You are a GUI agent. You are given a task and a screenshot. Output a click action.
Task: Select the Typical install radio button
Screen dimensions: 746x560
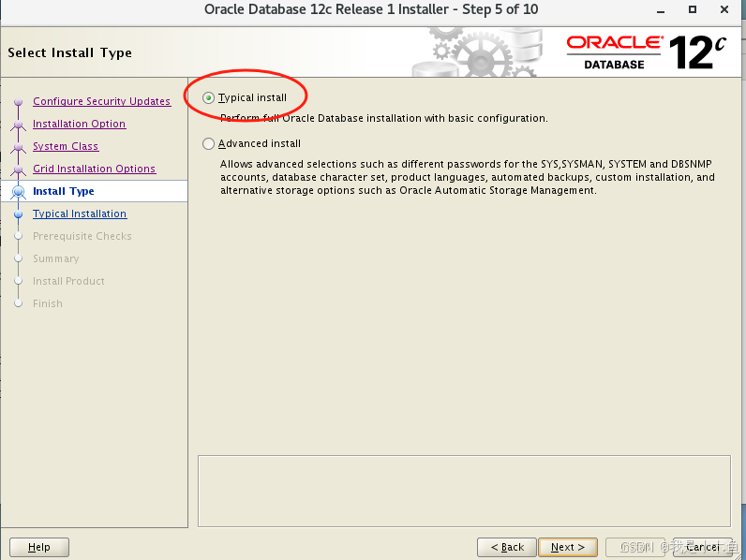[x=208, y=98]
